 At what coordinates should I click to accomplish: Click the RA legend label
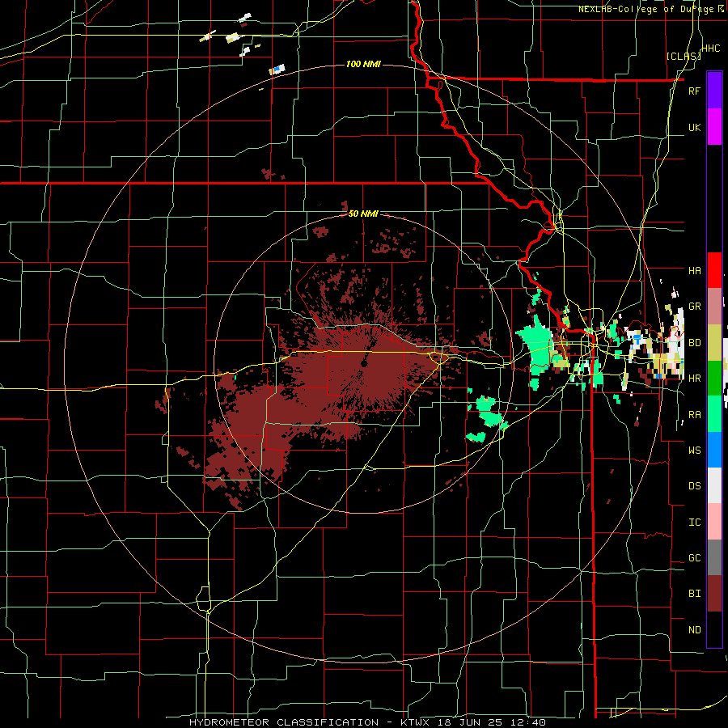694,414
